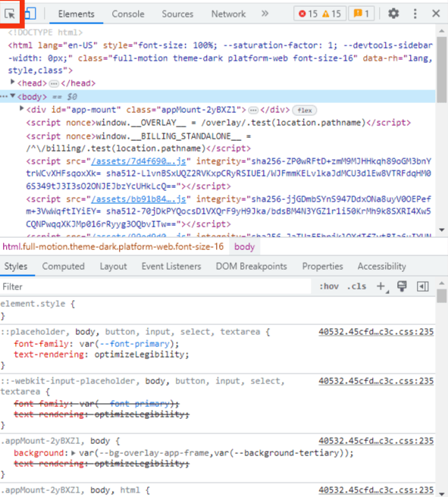Open the issues counter badge
448x497 pixels.
361,14
